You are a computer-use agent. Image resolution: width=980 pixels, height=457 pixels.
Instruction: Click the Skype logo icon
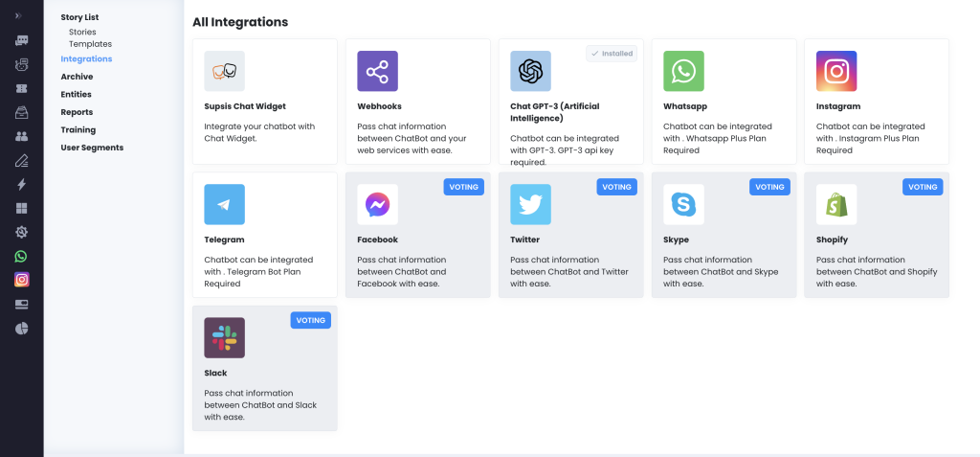coord(683,204)
